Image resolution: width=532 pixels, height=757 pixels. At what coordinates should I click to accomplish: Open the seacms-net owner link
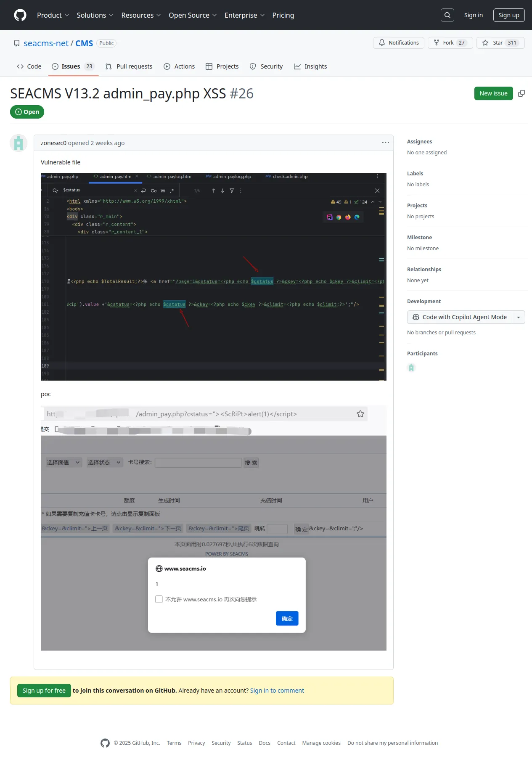click(x=46, y=43)
